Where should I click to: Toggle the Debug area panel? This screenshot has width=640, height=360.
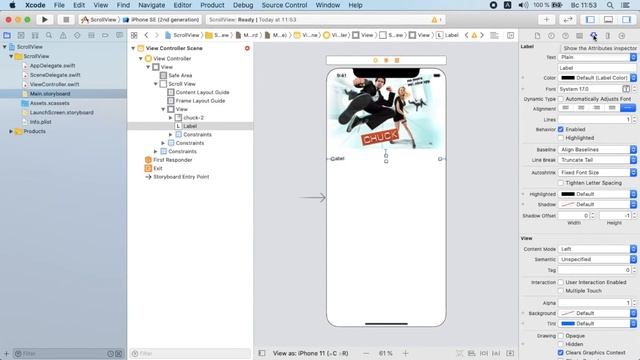pyautogui.click(x=608, y=20)
